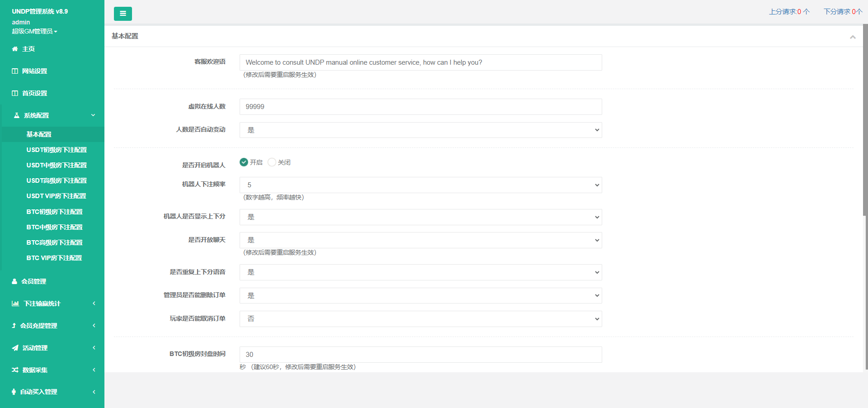Screen dimensions: 868x408
Task: Click the shuffle icon beside 数据采集
Action: (x=15, y=370)
